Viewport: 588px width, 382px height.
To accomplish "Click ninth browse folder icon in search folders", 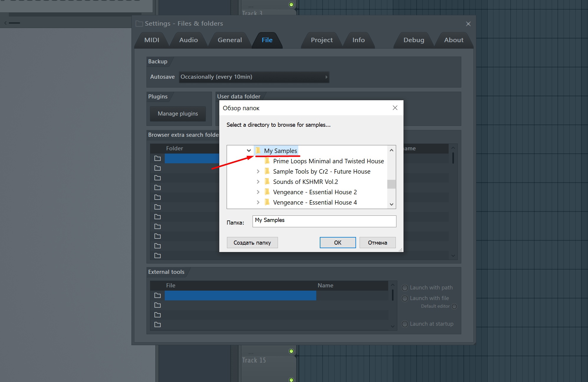I will (158, 236).
